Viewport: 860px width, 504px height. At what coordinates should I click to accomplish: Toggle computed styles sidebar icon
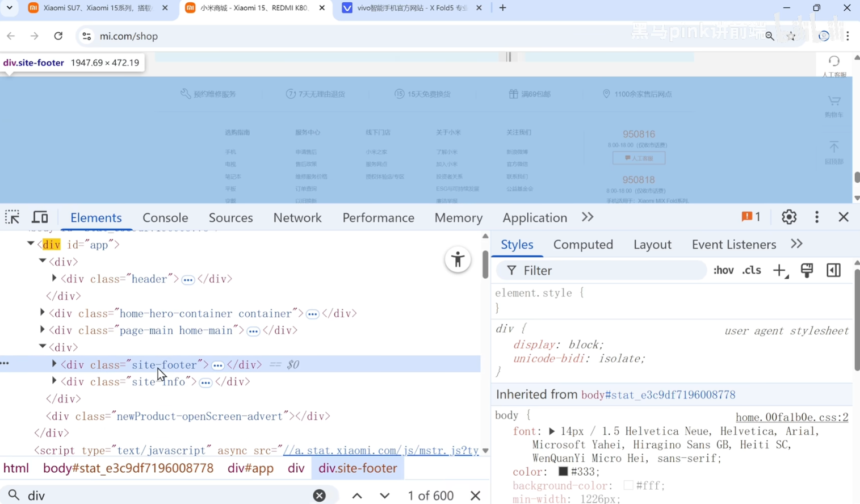833,270
